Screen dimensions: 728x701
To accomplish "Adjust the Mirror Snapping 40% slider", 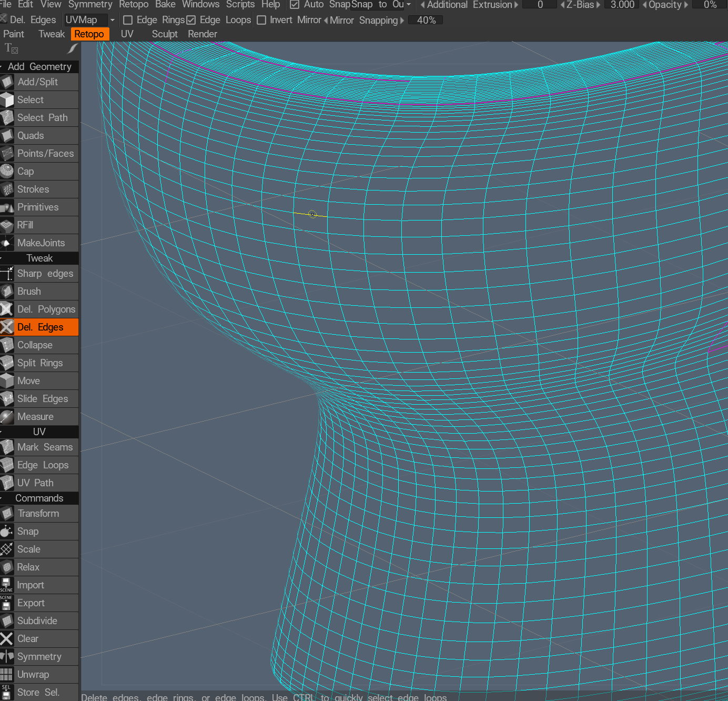I will [x=426, y=21].
